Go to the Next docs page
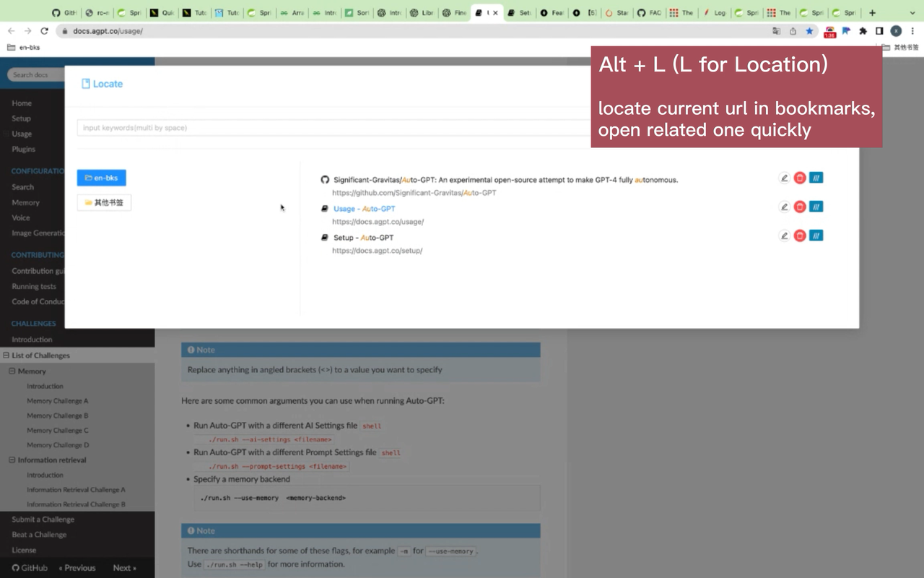924x578 pixels. [124, 568]
